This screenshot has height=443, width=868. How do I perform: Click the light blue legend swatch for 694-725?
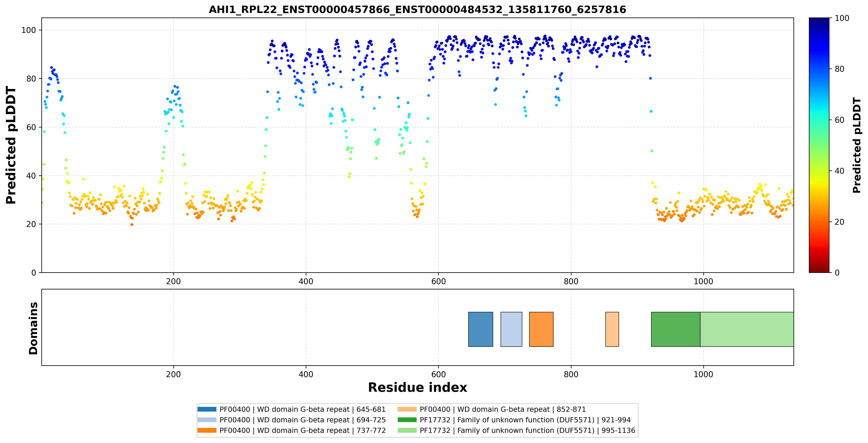[207, 420]
